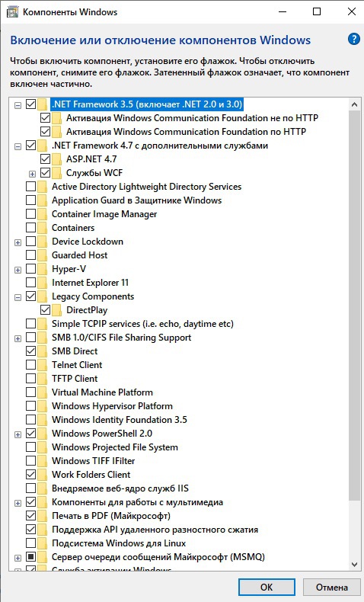Enable Application Guard в Защитнике Windows
The image size is (364, 602).
pos(30,200)
